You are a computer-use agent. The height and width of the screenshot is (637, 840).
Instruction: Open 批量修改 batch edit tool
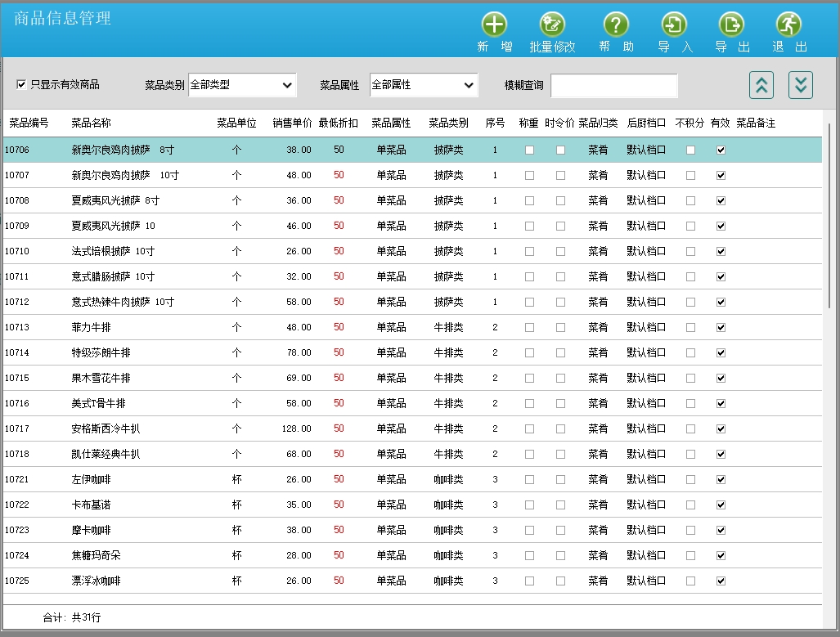point(552,25)
